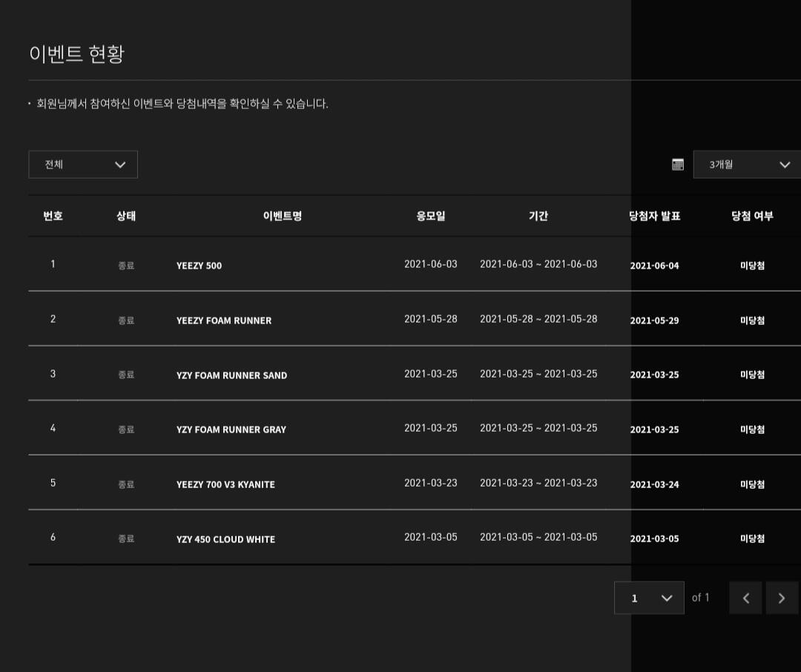Open YEEZY 700 V3 KYANITE event
Screen dimensions: 801x672
pyautogui.click(x=225, y=484)
